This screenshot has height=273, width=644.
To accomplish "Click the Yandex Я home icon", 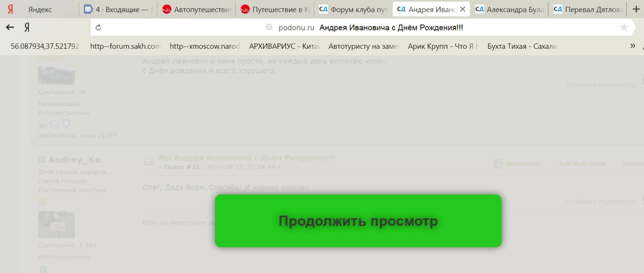I will [x=27, y=27].
